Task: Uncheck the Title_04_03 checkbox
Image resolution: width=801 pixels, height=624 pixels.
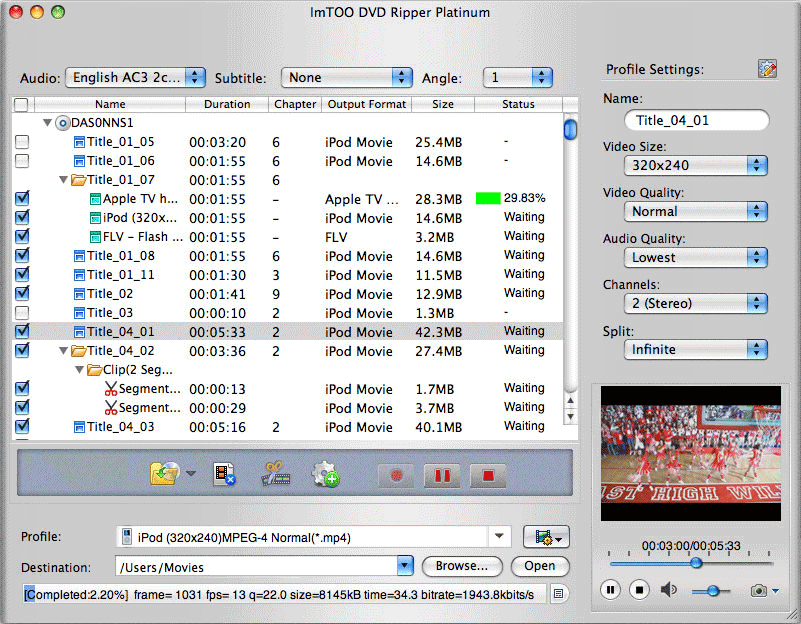Action: coord(22,426)
